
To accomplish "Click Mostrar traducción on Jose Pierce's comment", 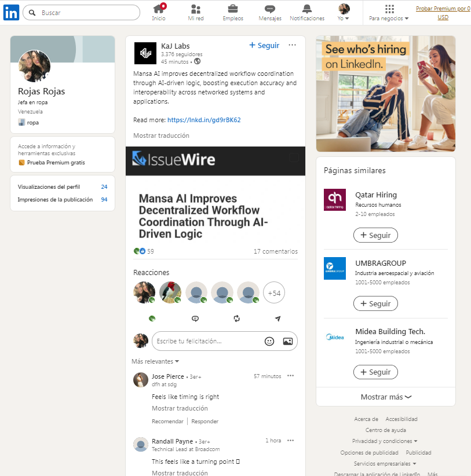I will [180, 409].
